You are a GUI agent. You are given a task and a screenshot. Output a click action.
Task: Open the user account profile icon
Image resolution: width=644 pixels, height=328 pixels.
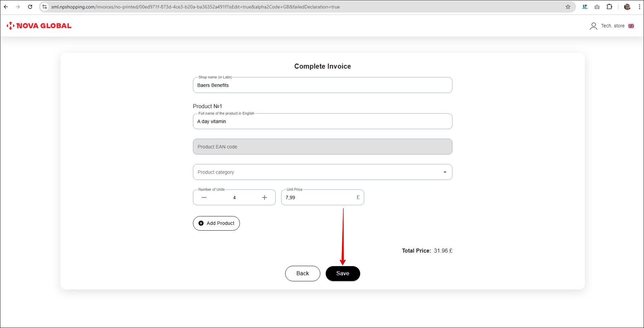[x=593, y=26]
